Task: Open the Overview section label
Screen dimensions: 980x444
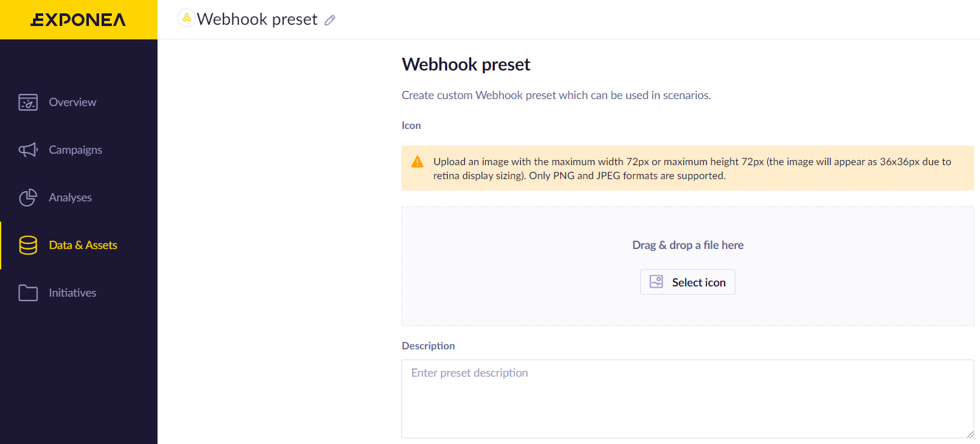Action: 72,102
